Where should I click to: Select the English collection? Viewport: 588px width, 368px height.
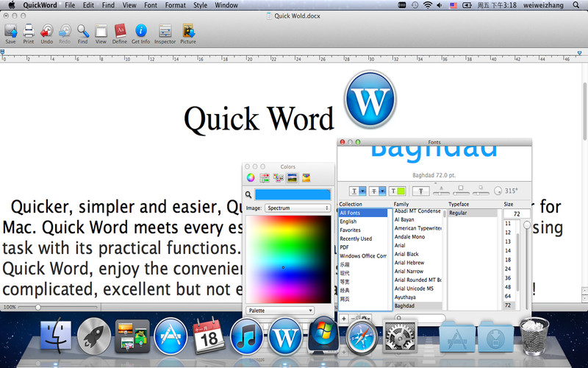point(363,222)
